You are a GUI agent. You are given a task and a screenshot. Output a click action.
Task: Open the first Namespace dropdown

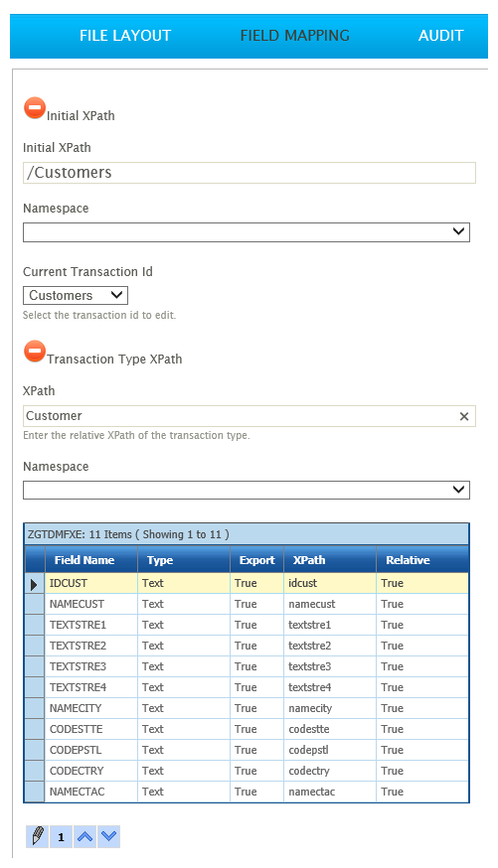pos(247,232)
